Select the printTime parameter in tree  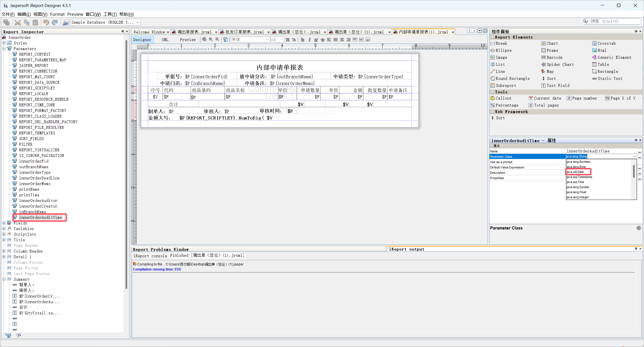point(29,195)
